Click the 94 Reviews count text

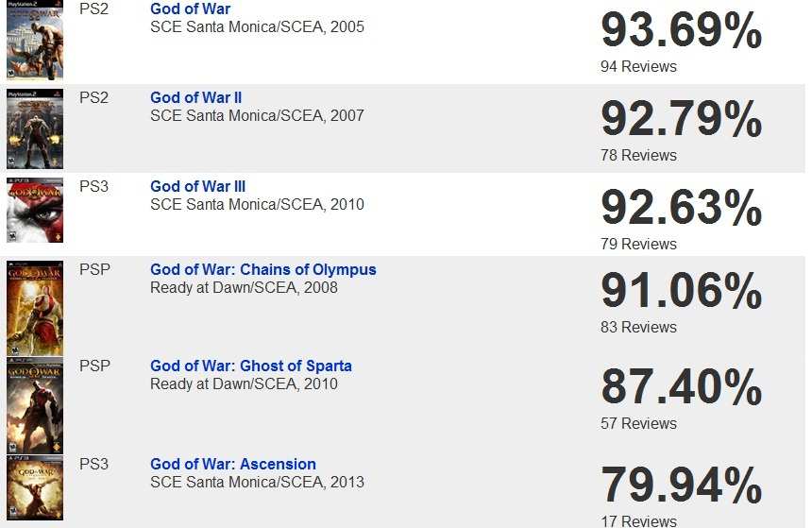click(x=638, y=66)
